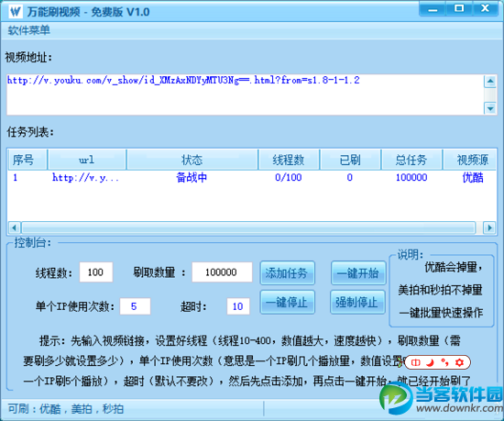Click the 状态 column header
This screenshot has height=421, width=504.
(192, 160)
